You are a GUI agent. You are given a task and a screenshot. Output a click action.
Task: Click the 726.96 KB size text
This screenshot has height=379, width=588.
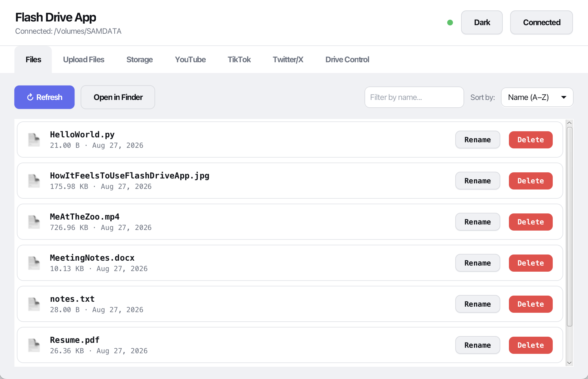click(x=69, y=228)
